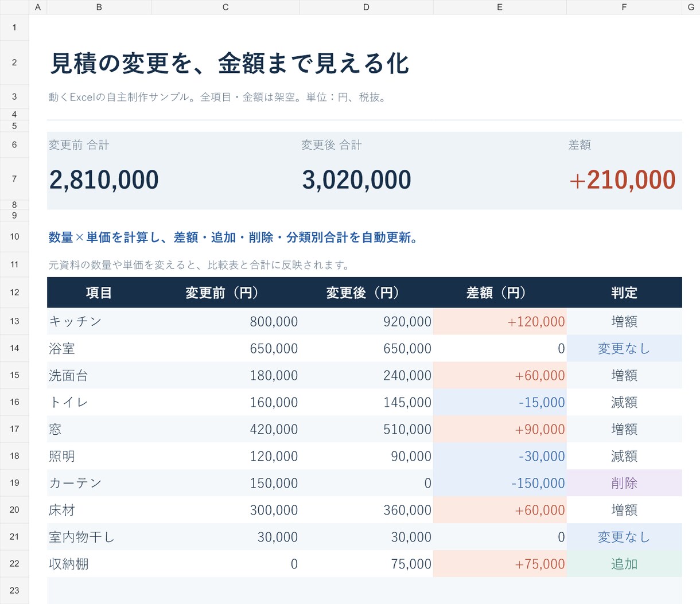Select the -150,000 difference cell

(500, 483)
